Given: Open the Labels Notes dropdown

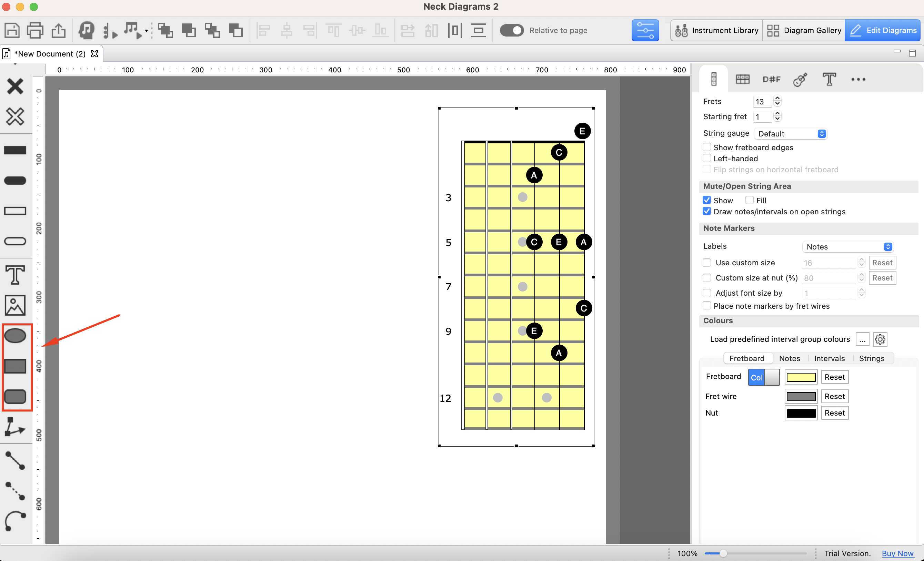Looking at the screenshot, I should 847,247.
